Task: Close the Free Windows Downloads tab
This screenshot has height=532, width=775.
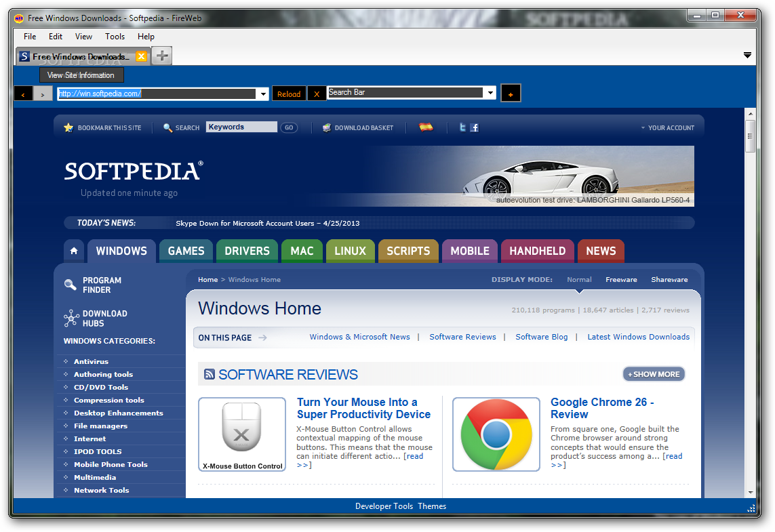Action: (x=141, y=56)
